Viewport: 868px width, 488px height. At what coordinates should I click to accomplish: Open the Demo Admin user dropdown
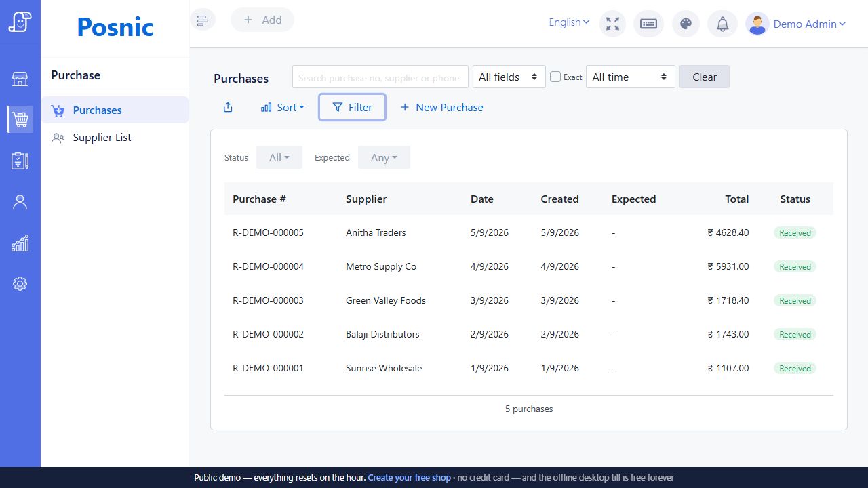click(810, 24)
